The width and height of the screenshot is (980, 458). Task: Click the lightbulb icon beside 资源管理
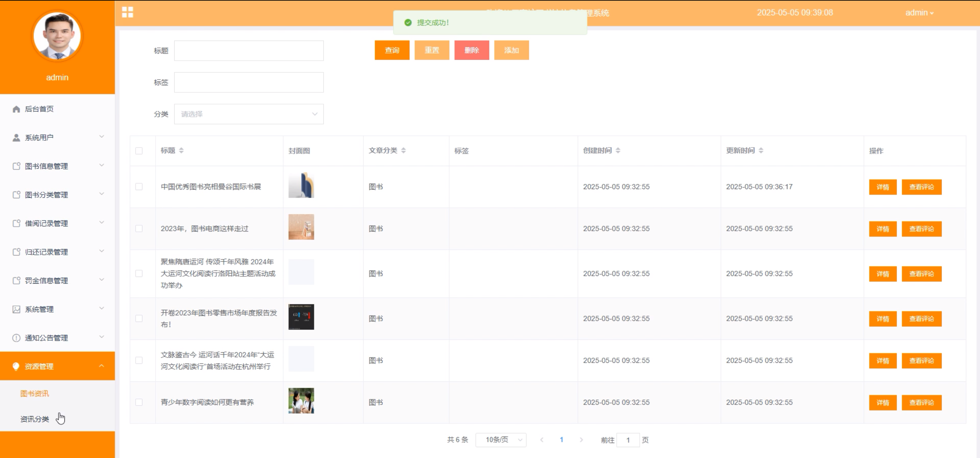click(x=16, y=366)
